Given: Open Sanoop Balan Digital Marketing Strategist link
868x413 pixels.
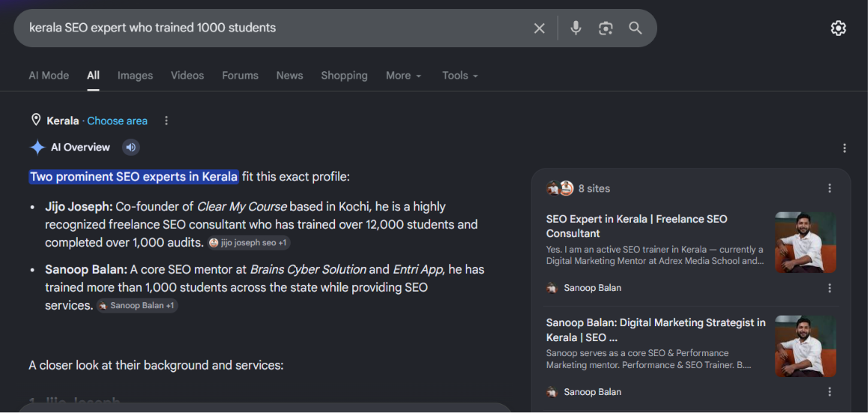Looking at the screenshot, I should (x=656, y=329).
